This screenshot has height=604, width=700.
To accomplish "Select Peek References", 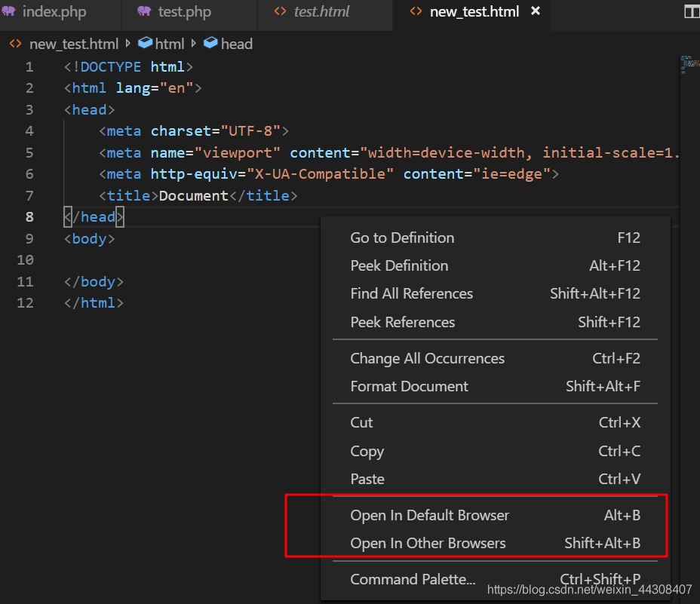I will coord(495,322).
